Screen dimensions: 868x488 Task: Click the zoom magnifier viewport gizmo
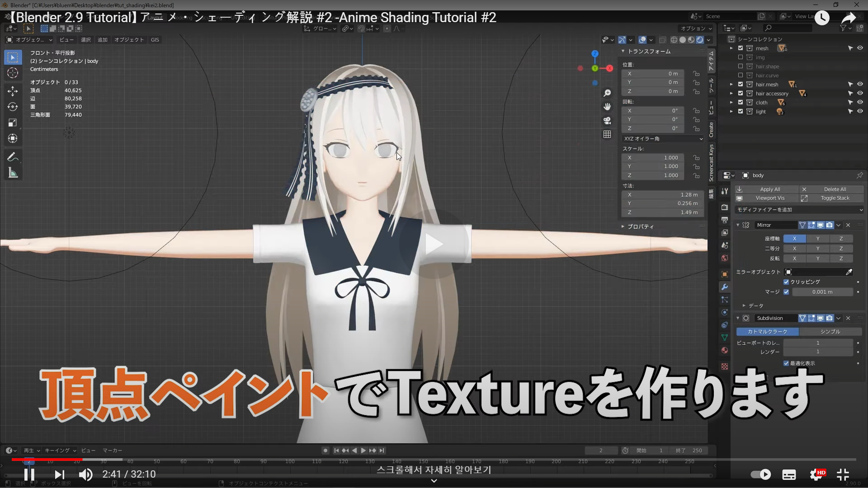tap(607, 93)
